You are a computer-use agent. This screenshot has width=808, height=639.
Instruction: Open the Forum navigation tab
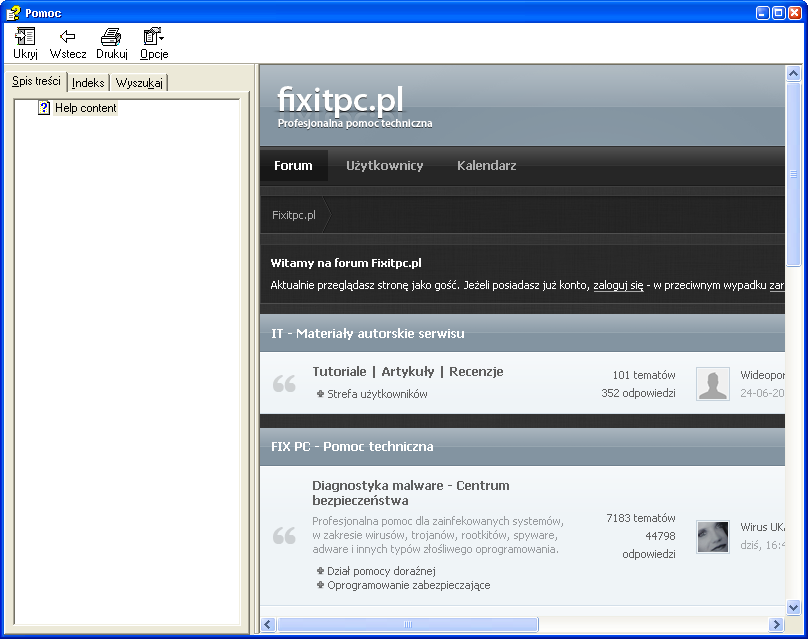tap(293, 165)
